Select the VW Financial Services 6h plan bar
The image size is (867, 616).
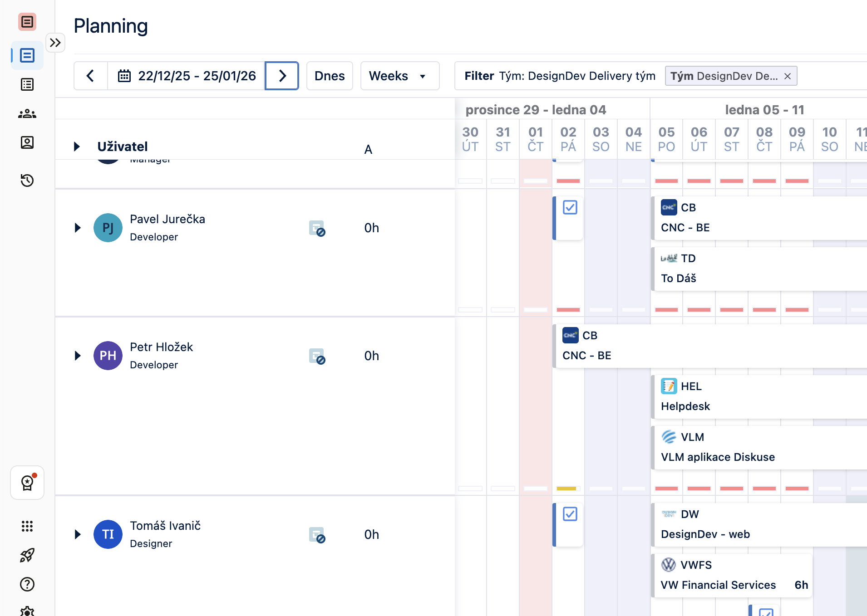click(x=732, y=575)
